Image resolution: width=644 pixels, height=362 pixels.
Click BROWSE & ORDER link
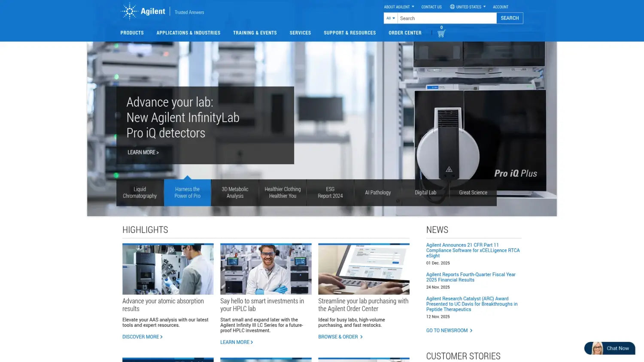point(340,337)
